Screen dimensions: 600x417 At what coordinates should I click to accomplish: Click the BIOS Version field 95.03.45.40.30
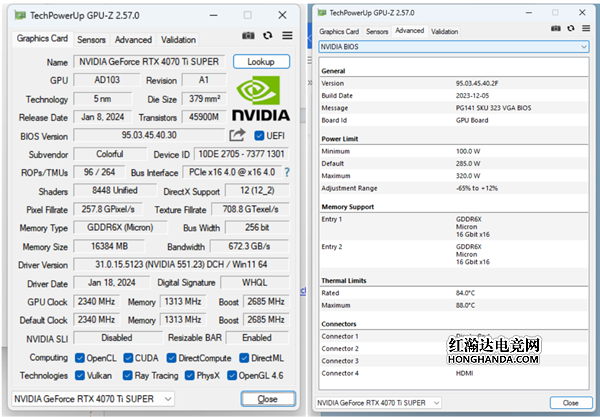tap(149, 135)
